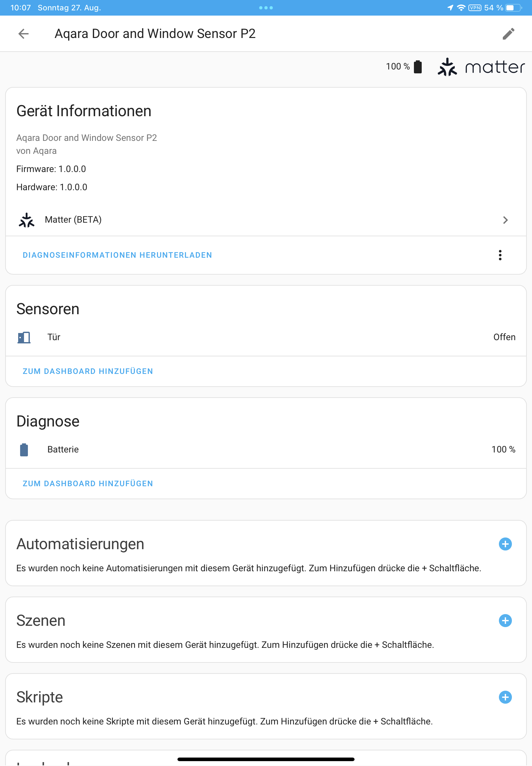Open the three-dot overflow menu
532x766 pixels.
coord(500,255)
